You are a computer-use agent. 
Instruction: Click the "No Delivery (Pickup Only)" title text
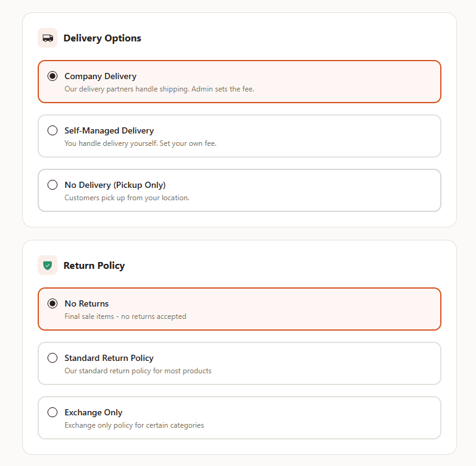pos(115,185)
